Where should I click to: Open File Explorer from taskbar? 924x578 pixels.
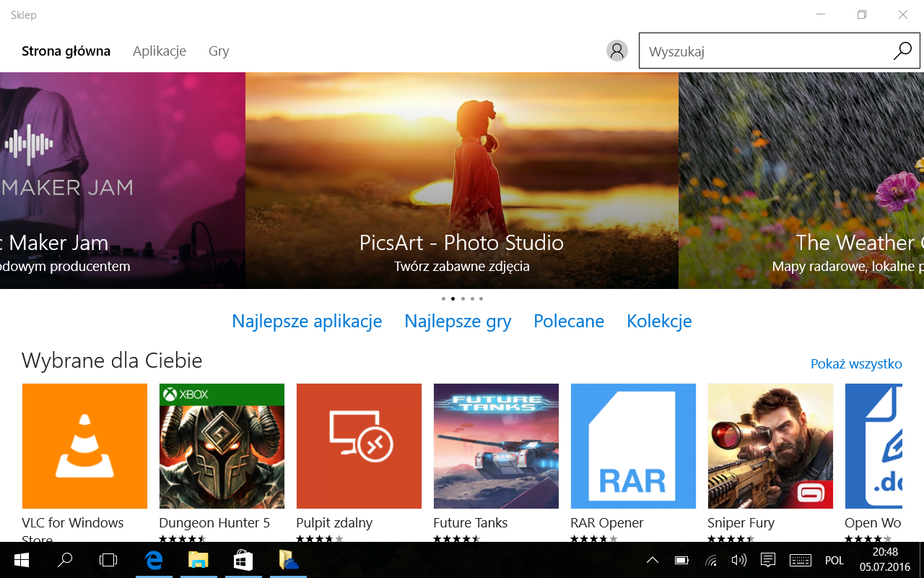[198, 560]
